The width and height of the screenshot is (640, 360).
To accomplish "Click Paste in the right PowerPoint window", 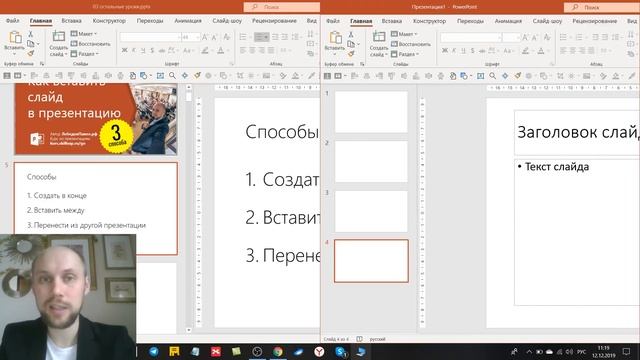I will [x=335, y=40].
